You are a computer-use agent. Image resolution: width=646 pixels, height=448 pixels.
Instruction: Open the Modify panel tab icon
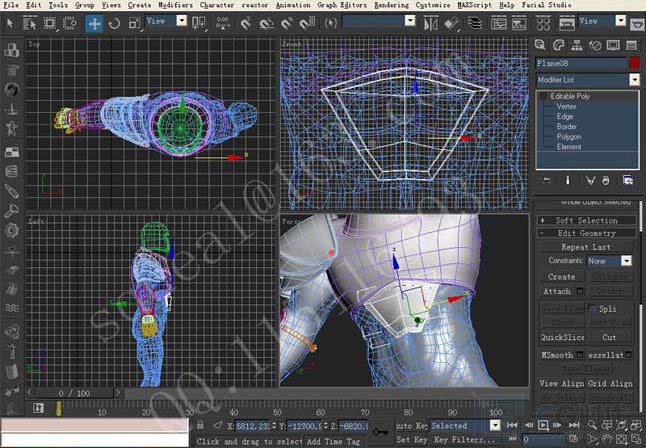point(558,45)
